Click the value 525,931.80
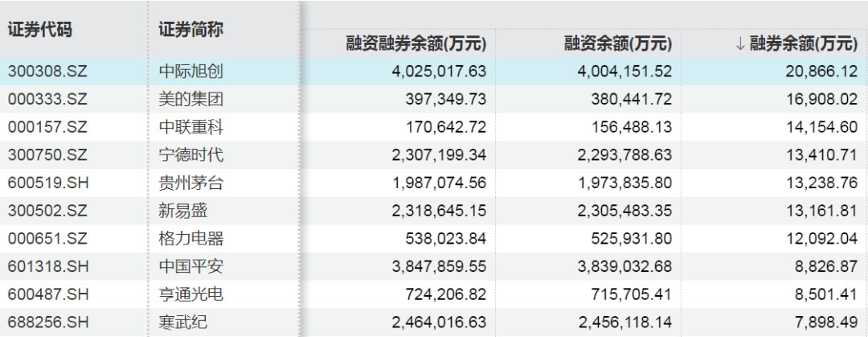This screenshot has height=337, width=868. pos(632,239)
